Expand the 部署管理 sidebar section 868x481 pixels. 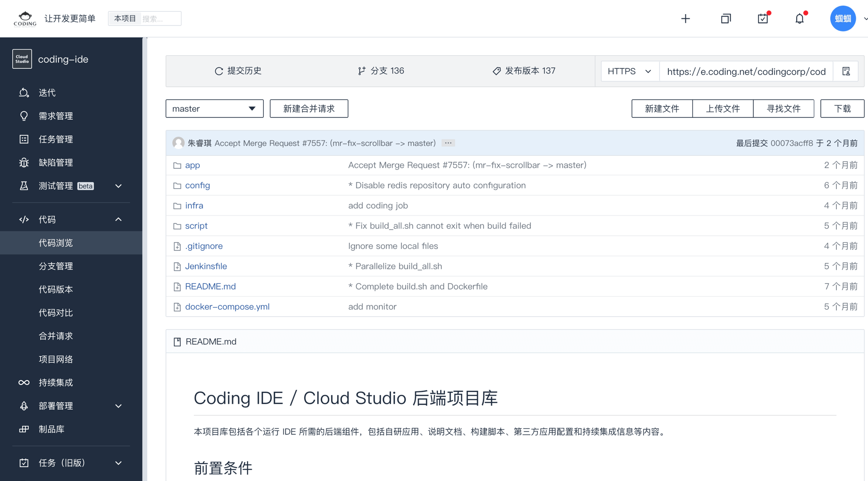pos(118,406)
